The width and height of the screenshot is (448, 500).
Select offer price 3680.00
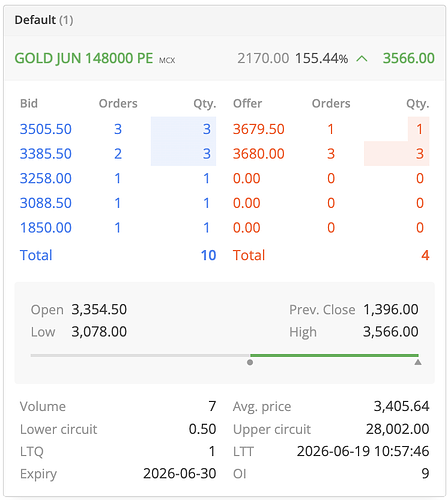(x=259, y=154)
